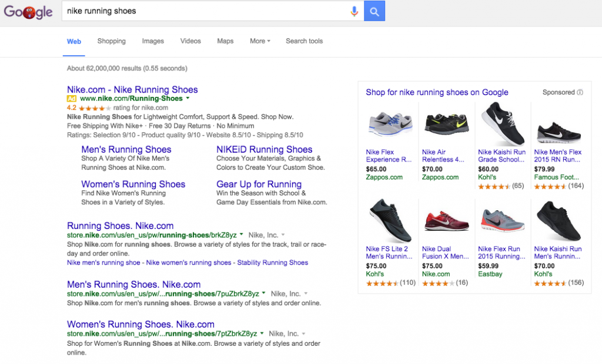Open Nike FS Lite 2 Men's Runnin... title

point(389,252)
